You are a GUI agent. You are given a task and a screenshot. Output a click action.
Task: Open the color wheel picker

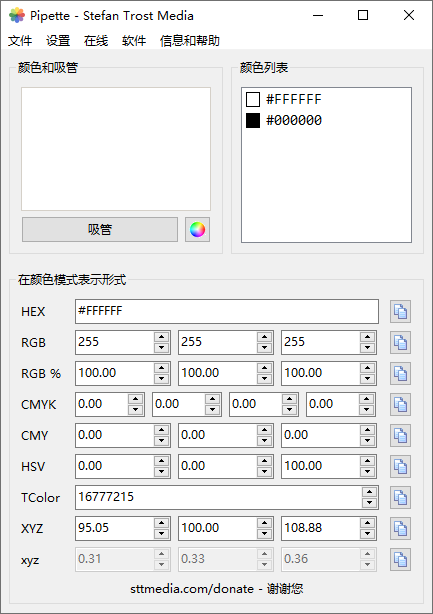(x=197, y=229)
